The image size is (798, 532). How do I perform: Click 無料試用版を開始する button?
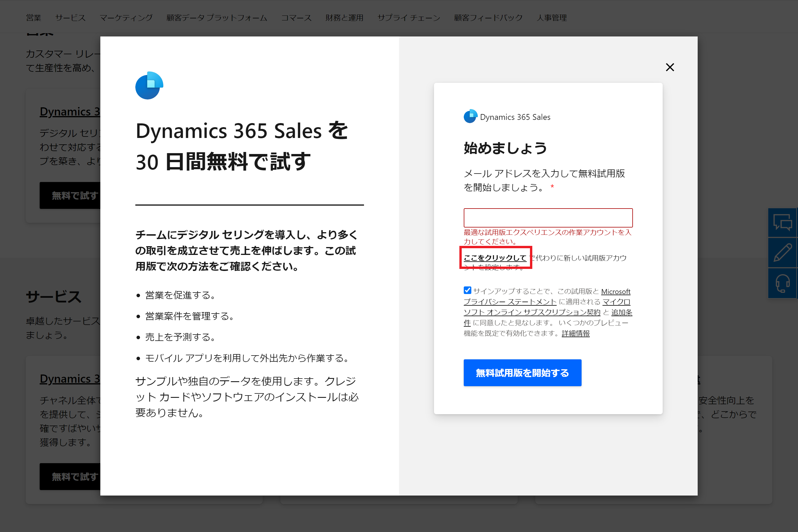click(x=522, y=372)
